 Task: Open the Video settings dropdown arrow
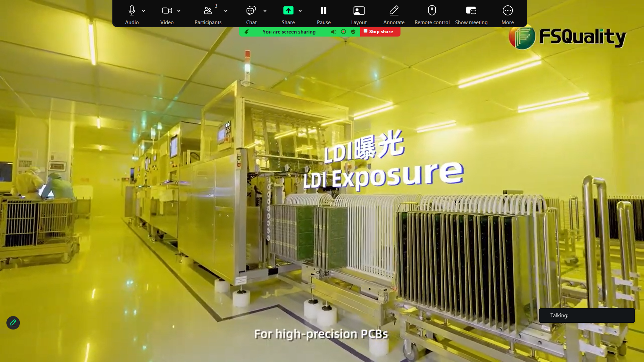(x=179, y=11)
